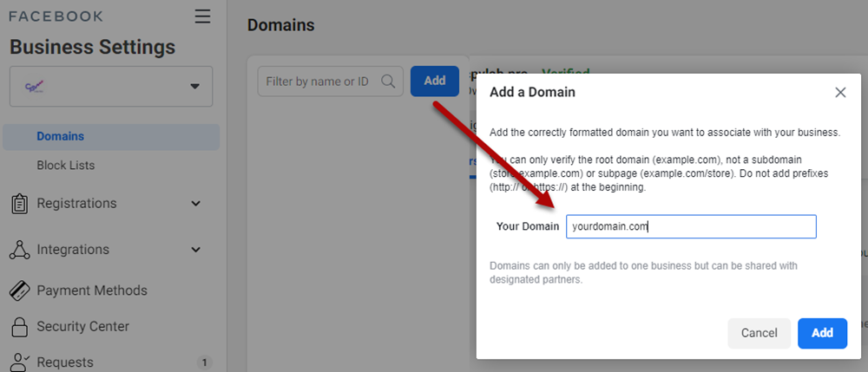The image size is (868, 372).
Task: Open Security Center settings
Action: [82, 327]
